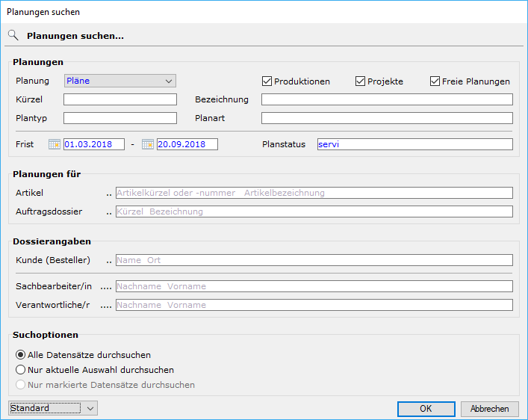The width and height of the screenshot is (528, 420).
Task: Click the Kürzel input field
Action: (x=119, y=99)
